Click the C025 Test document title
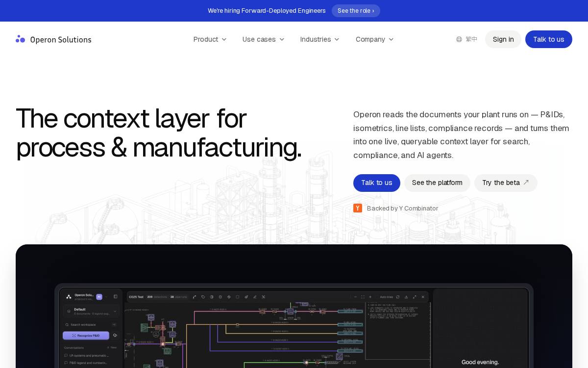The image size is (588, 368). pyautogui.click(x=136, y=297)
